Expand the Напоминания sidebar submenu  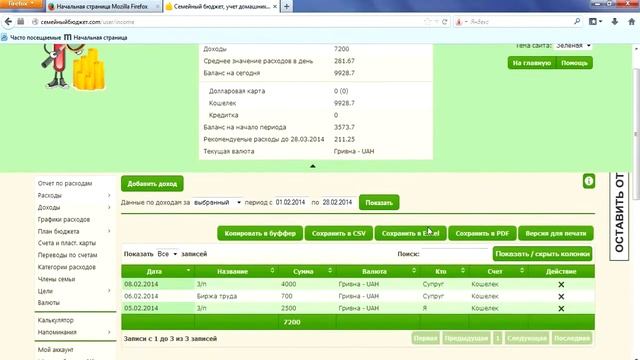coord(109,332)
